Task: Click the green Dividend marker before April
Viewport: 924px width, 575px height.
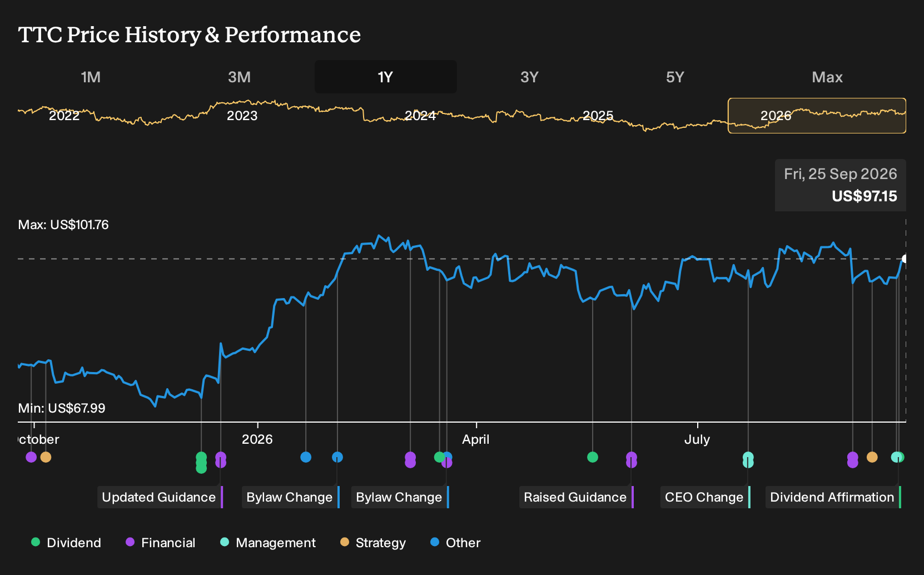Action: (x=439, y=457)
